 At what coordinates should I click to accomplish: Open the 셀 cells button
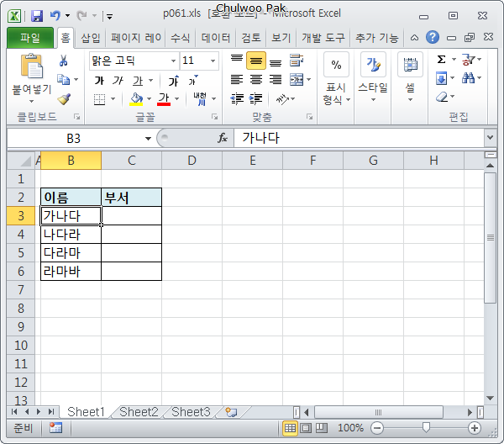410,78
